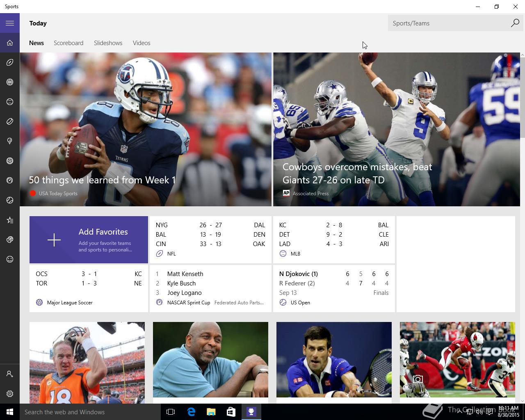525x420 pixels.
Task: Open the football section in the sidebar
Action: click(10, 62)
